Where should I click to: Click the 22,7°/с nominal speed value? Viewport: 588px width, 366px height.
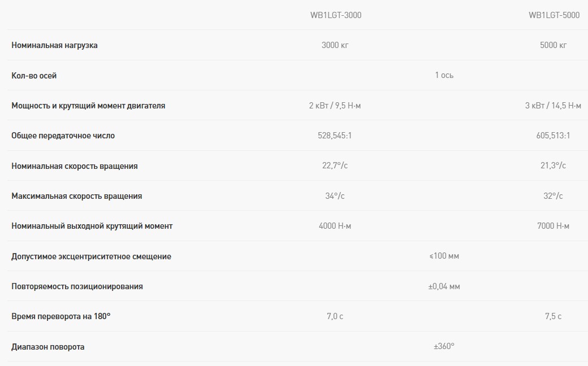tap(335, 165)
